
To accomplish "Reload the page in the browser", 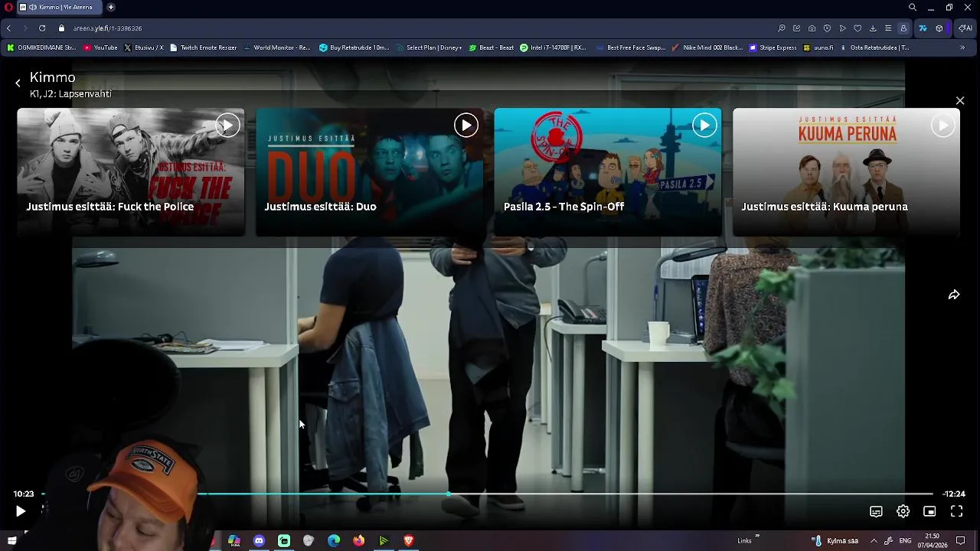I will click(42, 28).
